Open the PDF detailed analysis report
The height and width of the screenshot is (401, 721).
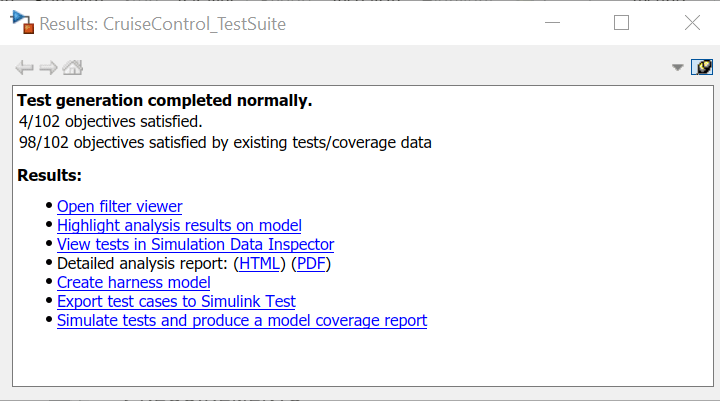[x=313, y=263]
